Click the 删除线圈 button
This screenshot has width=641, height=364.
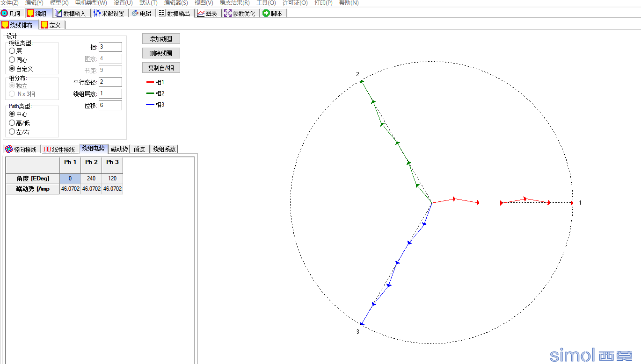[161, 53]
